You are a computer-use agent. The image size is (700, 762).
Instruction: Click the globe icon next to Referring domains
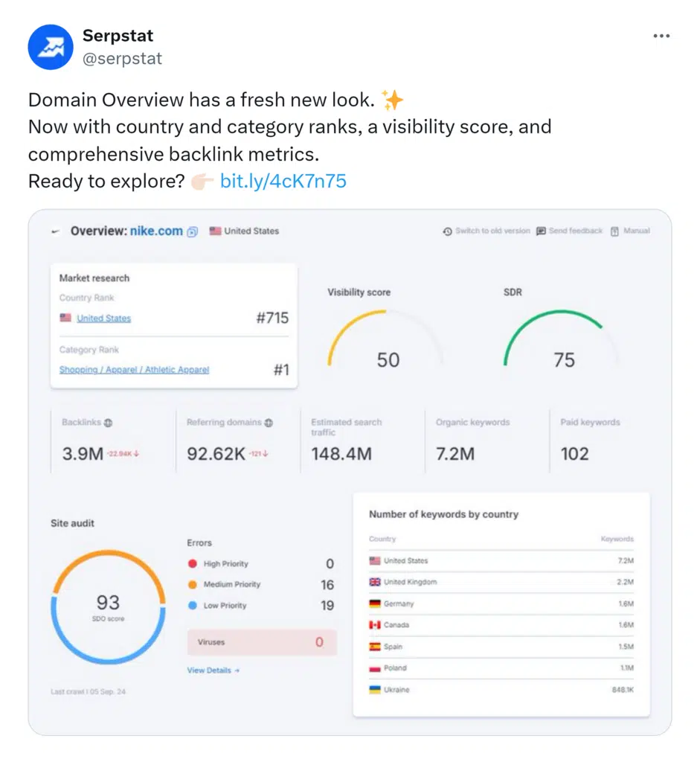point(269,423)
